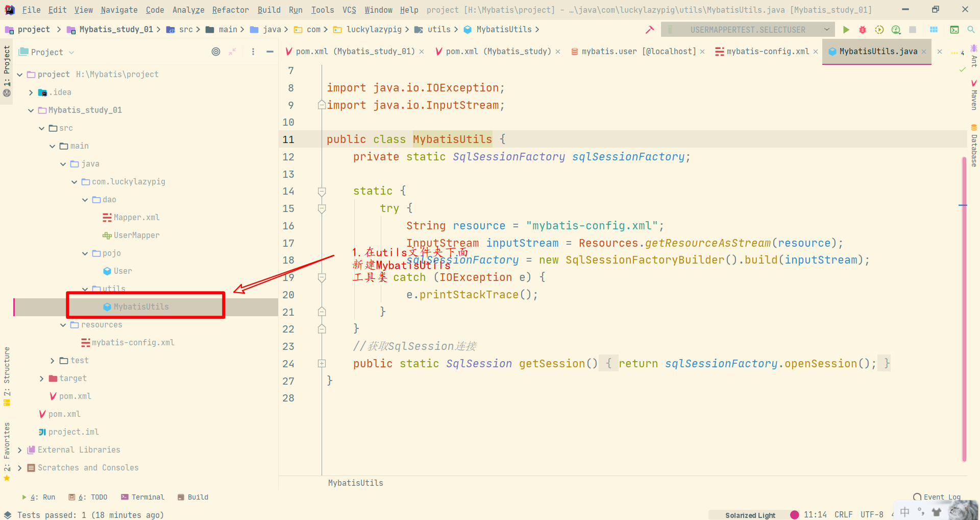The height and width of the screenshot is (520, 980).
Task: Toggle the 1: Project tool window
Action: (x=7, y=70)
